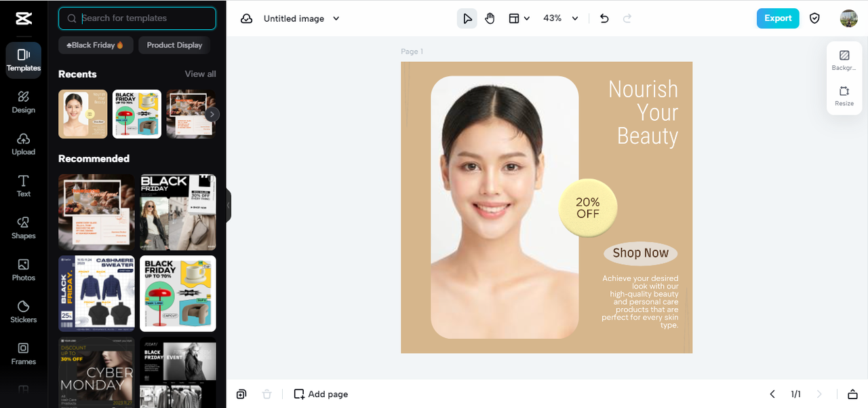Redo the last action
The width and height of the screenshot is (868, 408).
627,18
